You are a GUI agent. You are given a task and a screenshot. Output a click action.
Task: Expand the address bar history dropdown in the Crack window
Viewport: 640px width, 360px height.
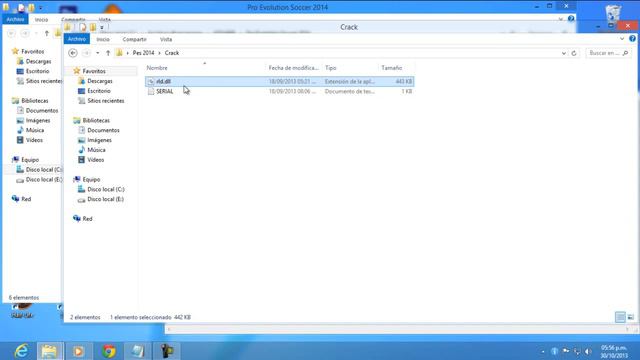[564, 53]
